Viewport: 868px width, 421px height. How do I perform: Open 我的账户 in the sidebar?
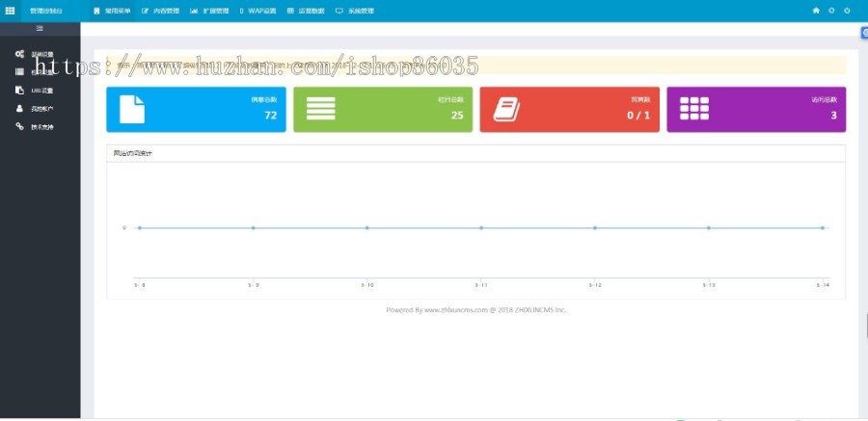point(35,109)
